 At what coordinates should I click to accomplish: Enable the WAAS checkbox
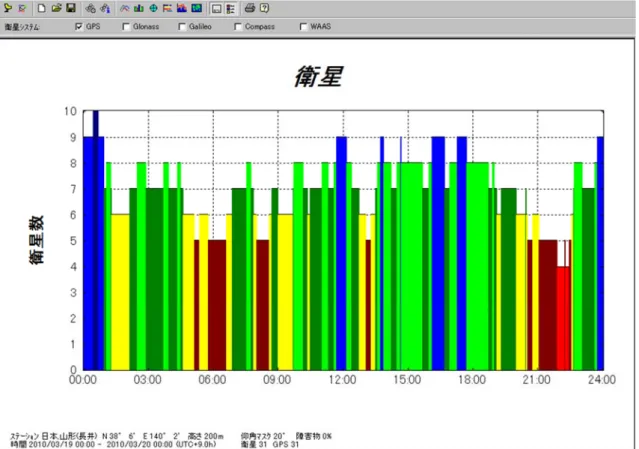click(303, 26)
